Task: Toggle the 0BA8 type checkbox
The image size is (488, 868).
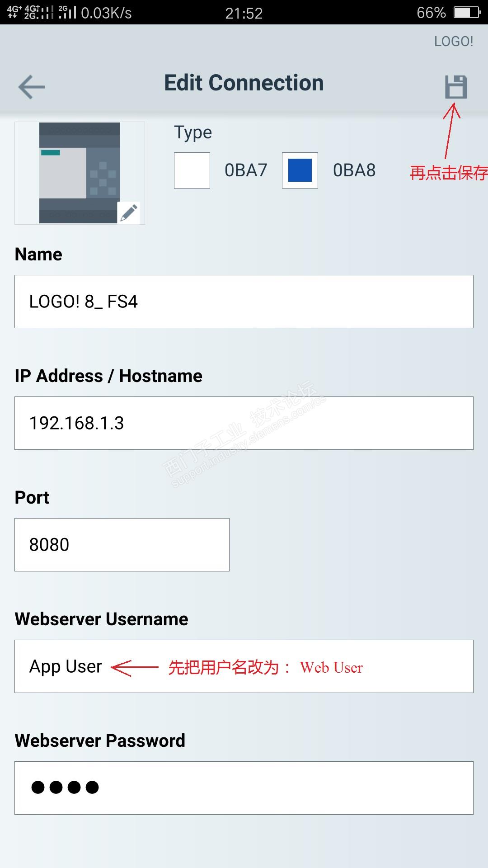Action: [x=300, y=170]
